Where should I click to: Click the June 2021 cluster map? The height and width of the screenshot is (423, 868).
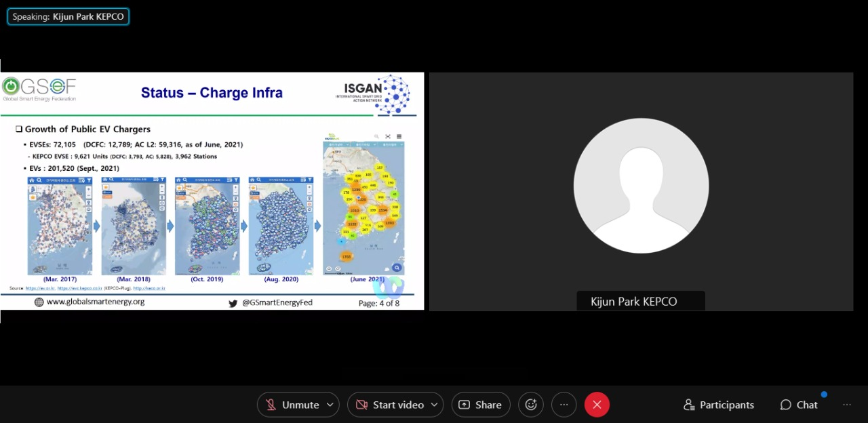pyautogui.click(x=363, y=204)
